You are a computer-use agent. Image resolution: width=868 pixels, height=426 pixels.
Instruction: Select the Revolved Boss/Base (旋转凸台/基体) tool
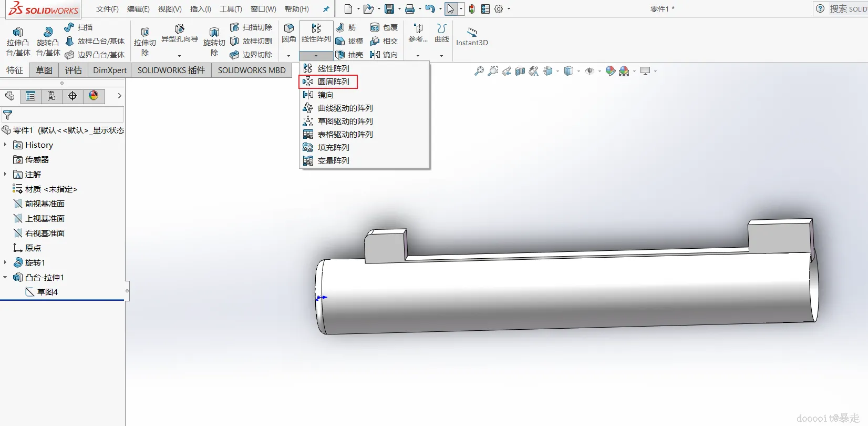click(48, 41)
